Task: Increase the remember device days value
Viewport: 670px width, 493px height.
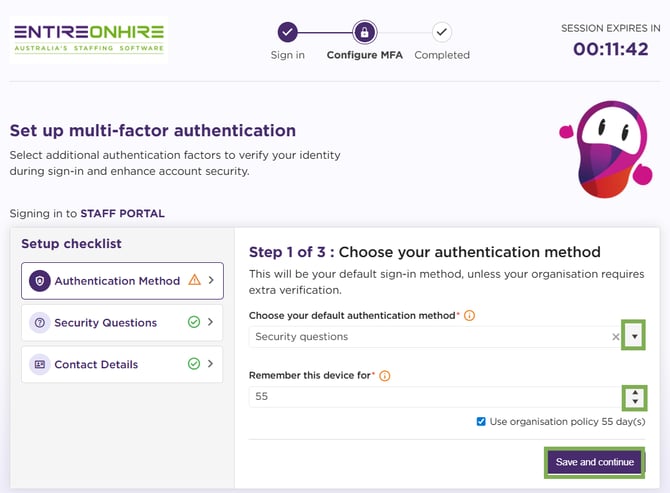Action: tap(634, 392)
